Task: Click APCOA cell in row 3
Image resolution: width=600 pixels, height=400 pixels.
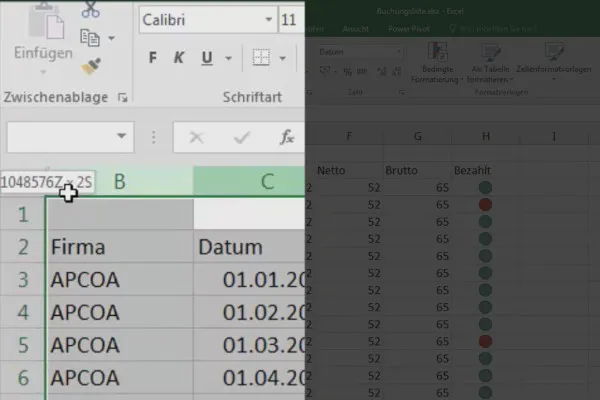Action: pos(120,280)
